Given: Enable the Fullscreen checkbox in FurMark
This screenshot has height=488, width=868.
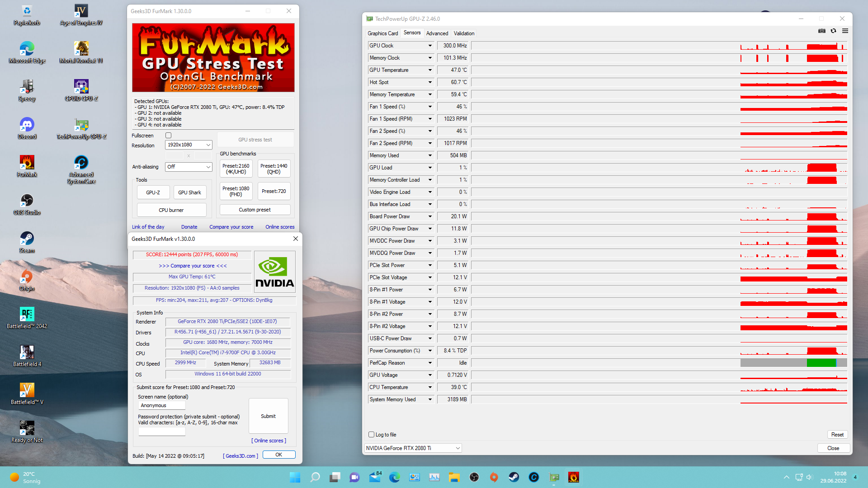Looking at the screenshot, I should [168, 136].
